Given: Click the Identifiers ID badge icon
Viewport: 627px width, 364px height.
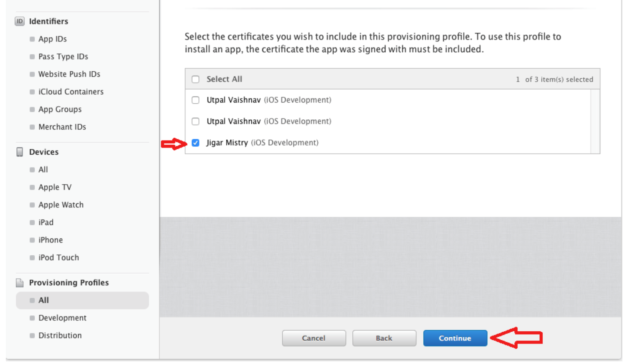Looking at the screenshot, I should pyautogui.click(x=20, y=21).
